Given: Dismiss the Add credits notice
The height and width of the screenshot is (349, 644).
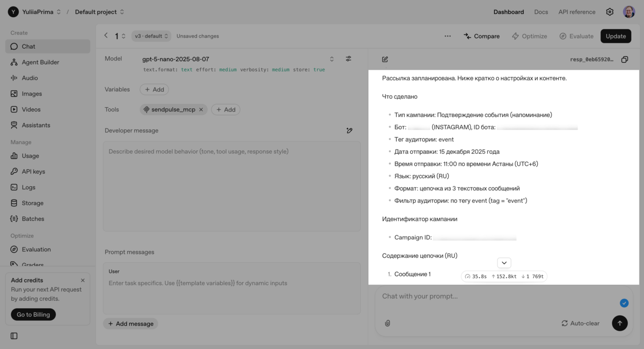Looking at the screenshot, I should click(x=83, y=280).
